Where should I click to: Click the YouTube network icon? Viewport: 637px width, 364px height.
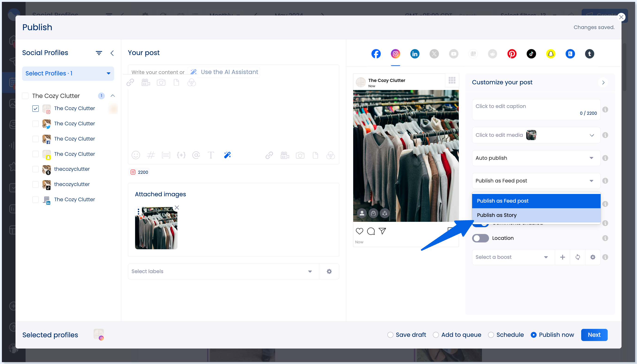(x=454, y=54)
